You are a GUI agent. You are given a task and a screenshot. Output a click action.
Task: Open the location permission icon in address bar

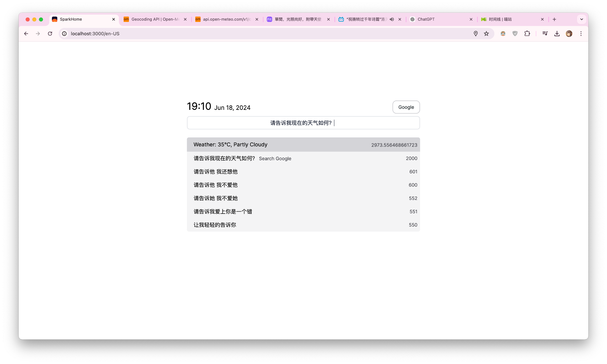476,33
